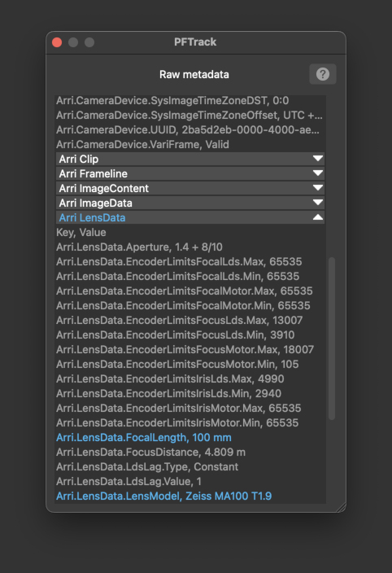Select the CameraDevice.VariFrame Valid row
This screenshot has height=573, width=392.
coord(190,144)
